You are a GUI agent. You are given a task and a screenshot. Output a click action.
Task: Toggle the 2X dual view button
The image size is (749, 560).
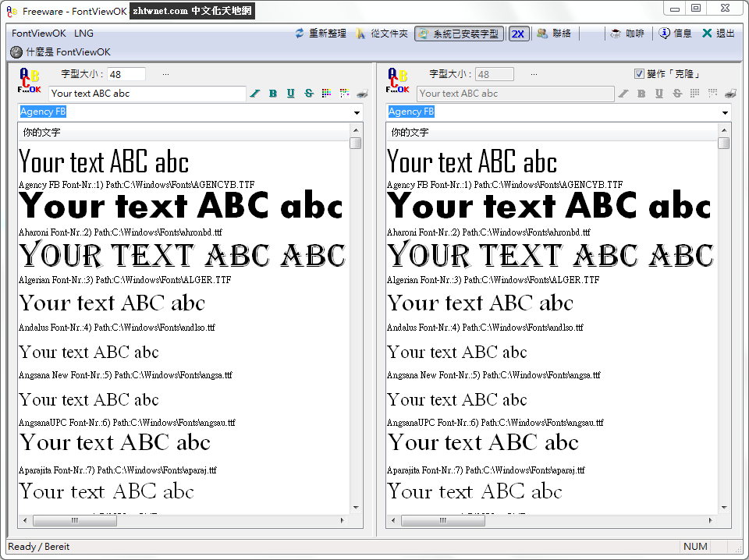(518, 34)
